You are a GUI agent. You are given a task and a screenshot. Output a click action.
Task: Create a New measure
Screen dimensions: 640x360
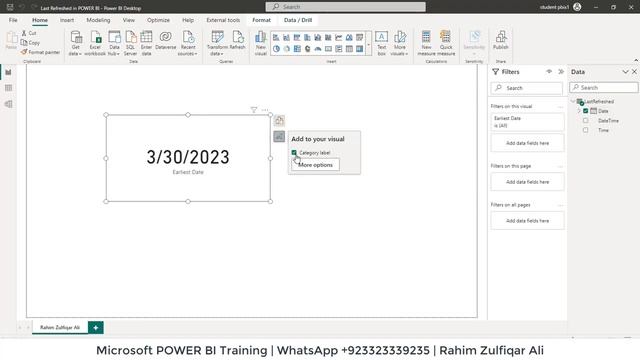click(x=426, y=43)
